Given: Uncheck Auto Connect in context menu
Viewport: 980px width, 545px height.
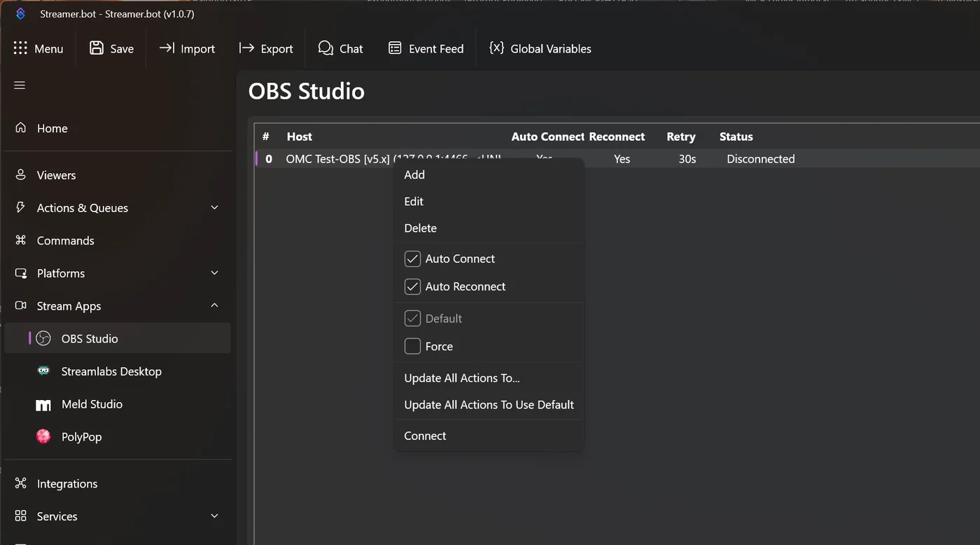Looking at the screenshot, I should coord(412,258).
